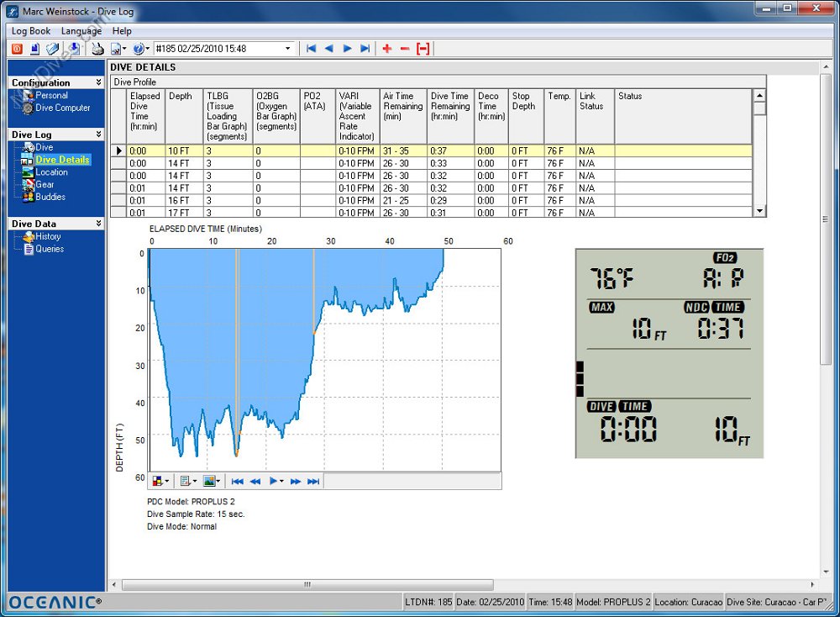
Task: Click the dive flag notebook toolbar icon
Action: (52, 49)
